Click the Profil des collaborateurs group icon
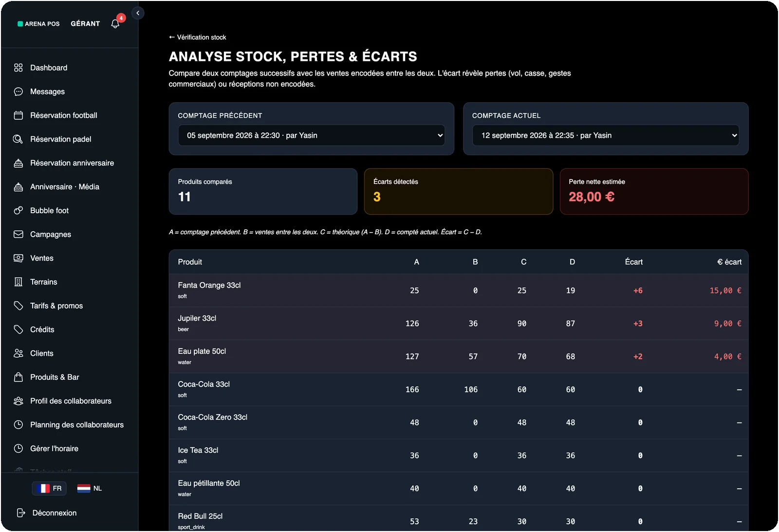The width and height of the screenshot is (779, 532). coord(19,401)
